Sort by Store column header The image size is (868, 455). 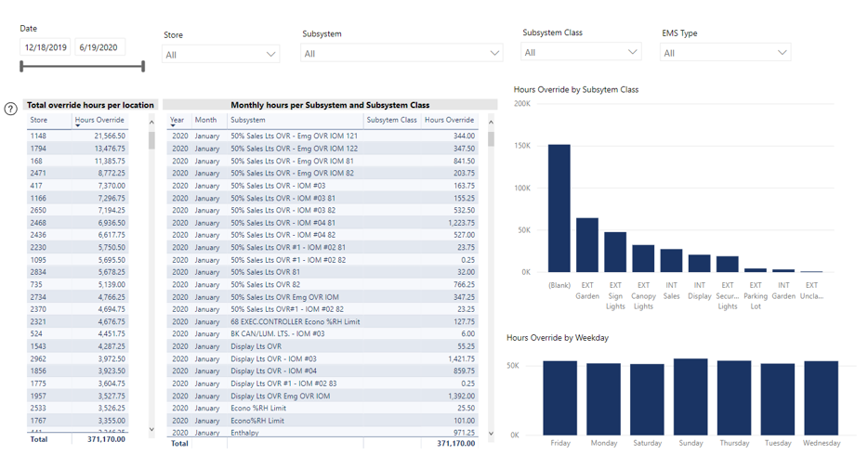[x=39, y=120]
